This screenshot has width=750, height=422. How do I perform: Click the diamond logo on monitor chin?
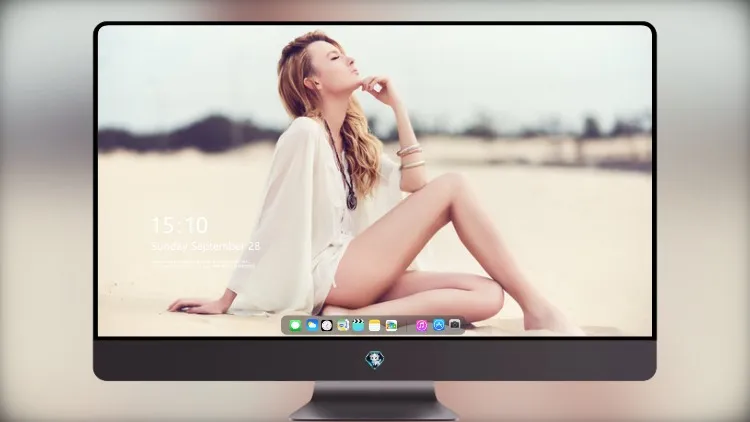[x=375, y=360]
